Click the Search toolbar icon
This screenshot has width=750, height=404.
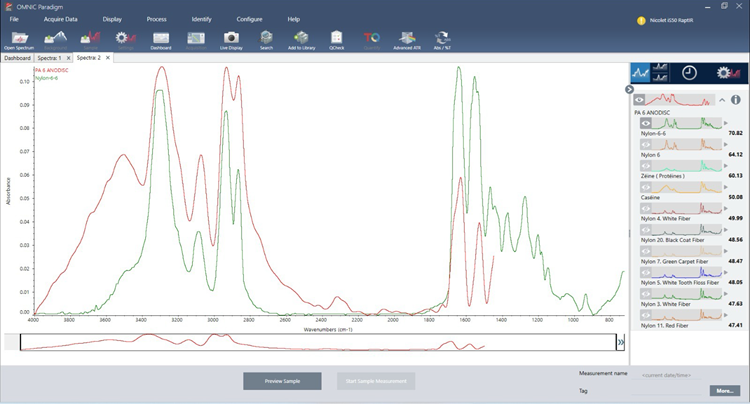(266, 38)
